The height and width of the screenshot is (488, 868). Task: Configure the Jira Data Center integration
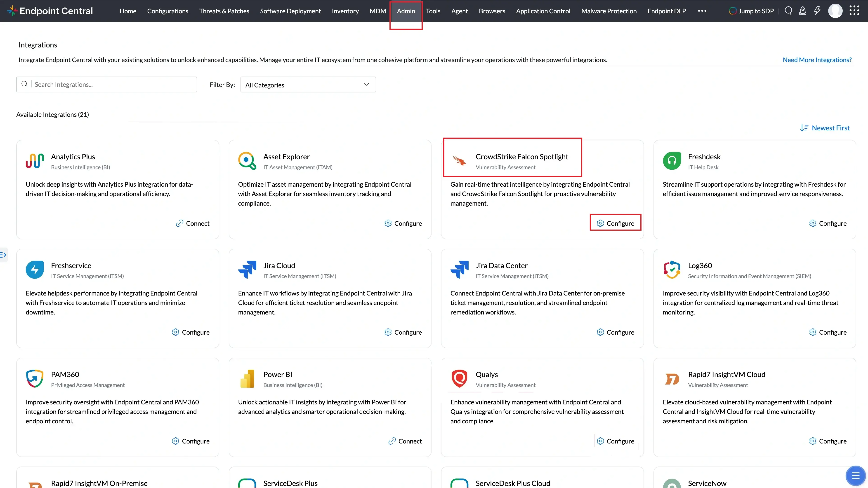(615, 332)
